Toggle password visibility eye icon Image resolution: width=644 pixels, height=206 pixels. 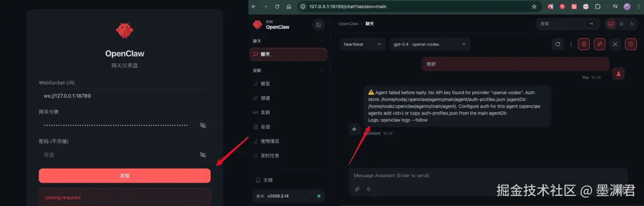[x=203, y=155]
